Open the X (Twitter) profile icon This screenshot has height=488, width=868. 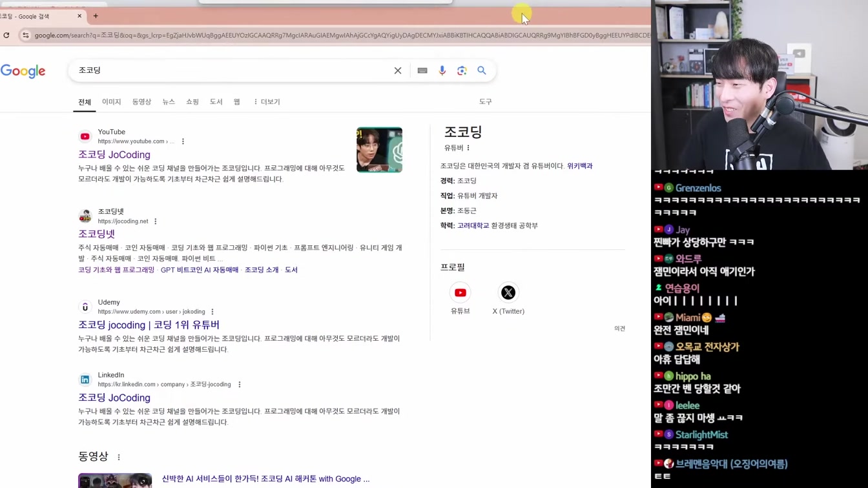coord(508,293)
